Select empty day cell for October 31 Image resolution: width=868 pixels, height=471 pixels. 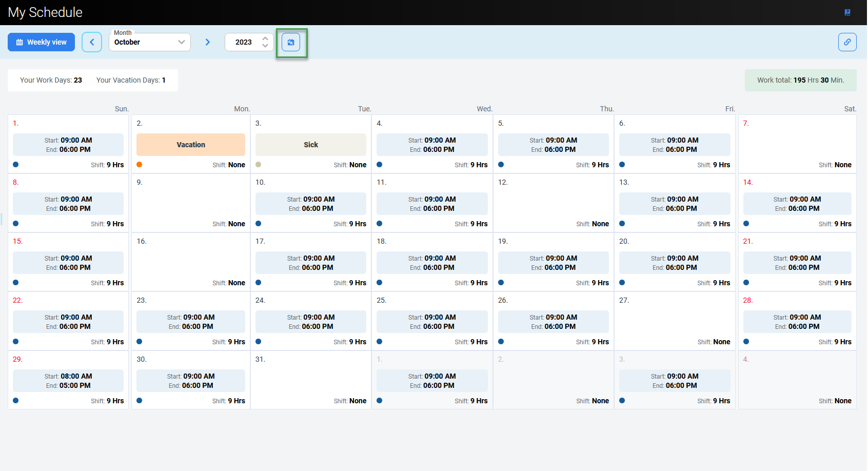311,380
